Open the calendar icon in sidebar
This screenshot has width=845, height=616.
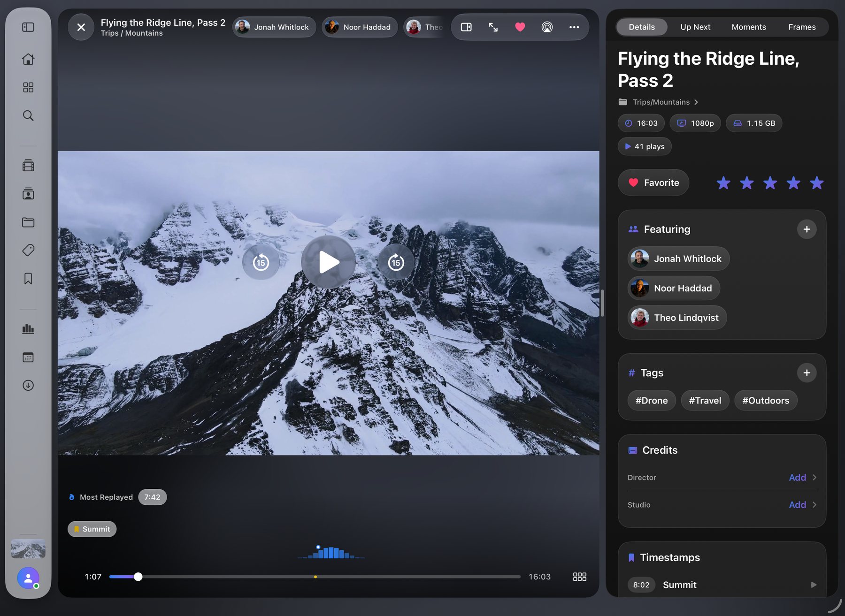(28, 357)
